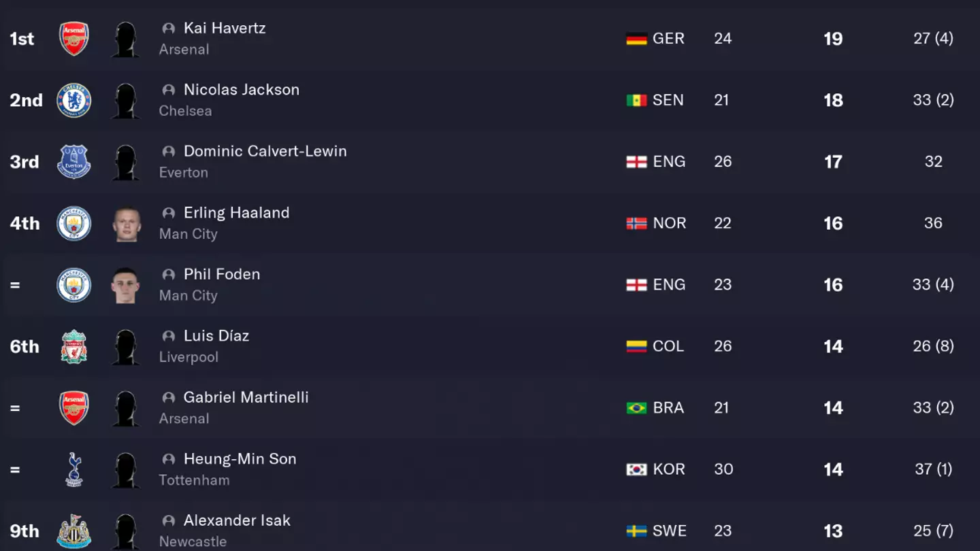Image resolution: width=980 pixels, height=551 pixels.
Task: Click the Chelsea club badge
Action: [73, 101]
